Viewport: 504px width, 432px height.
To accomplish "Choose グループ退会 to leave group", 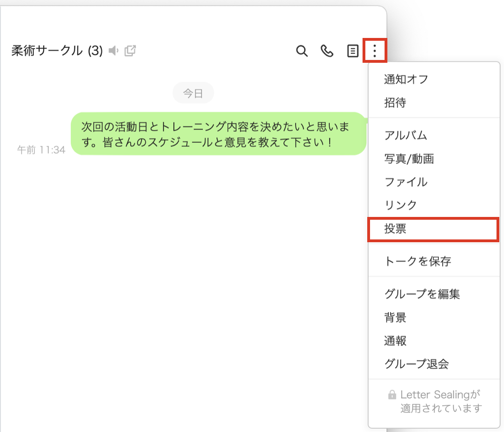I will click(x=434, y=364).
